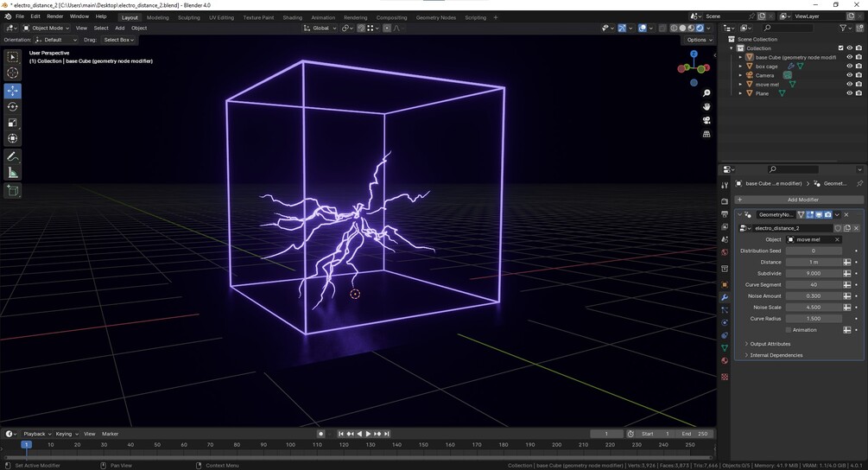Toggle Camera visibility eye icon

pos(849,75)
